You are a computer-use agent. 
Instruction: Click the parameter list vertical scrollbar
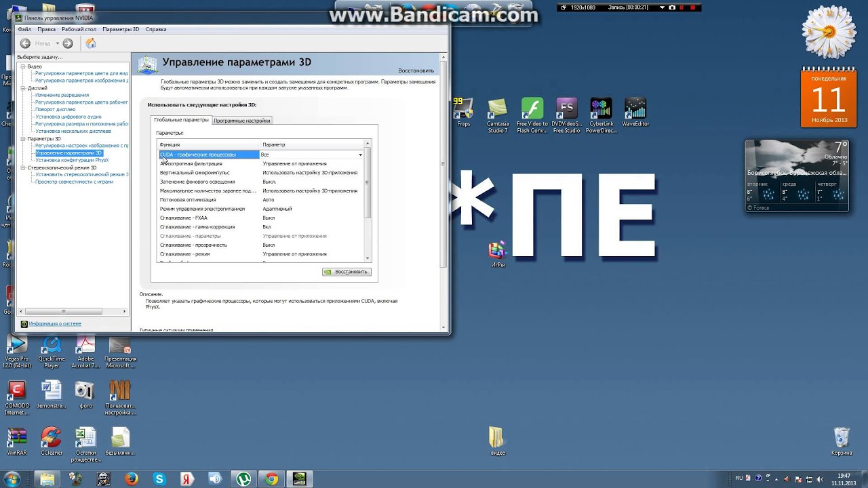click(368, 201)
